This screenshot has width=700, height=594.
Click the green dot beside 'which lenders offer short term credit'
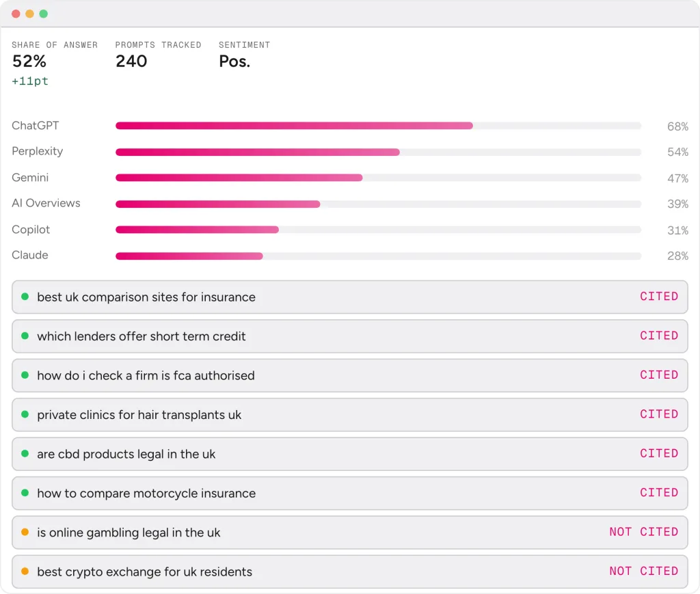25,336
